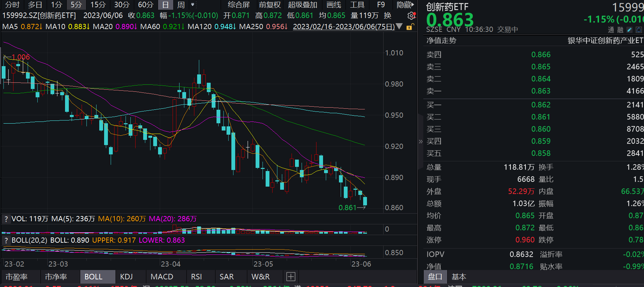Viewport: 644px width, 287px height.
Task: Select the MACD indicator tab
Action: [162, 277]
